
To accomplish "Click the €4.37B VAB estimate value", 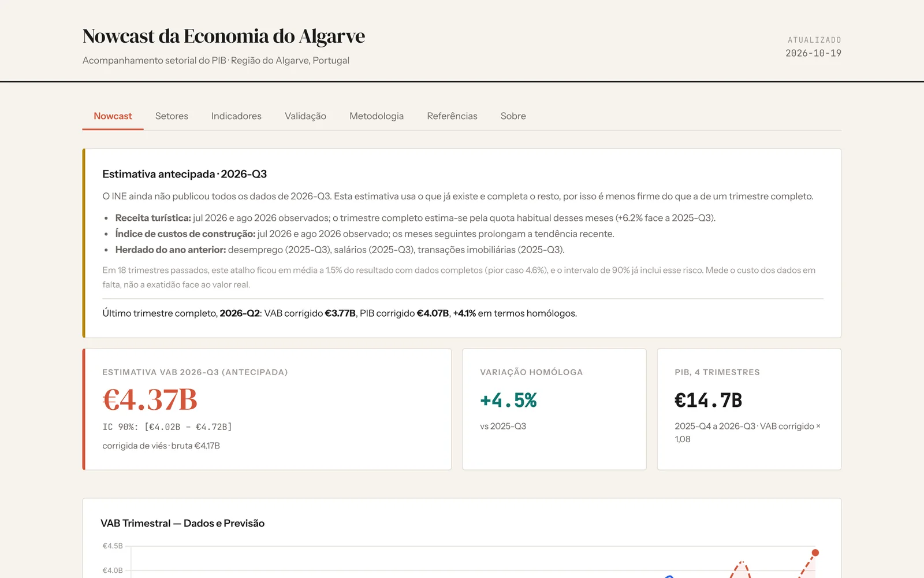I will [150, 399].
